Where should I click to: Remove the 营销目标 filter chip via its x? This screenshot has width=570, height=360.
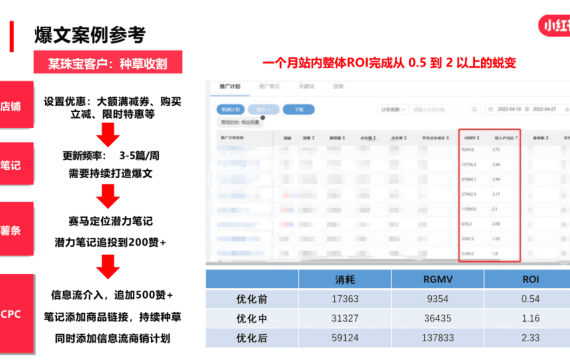[x=263, y=118]
